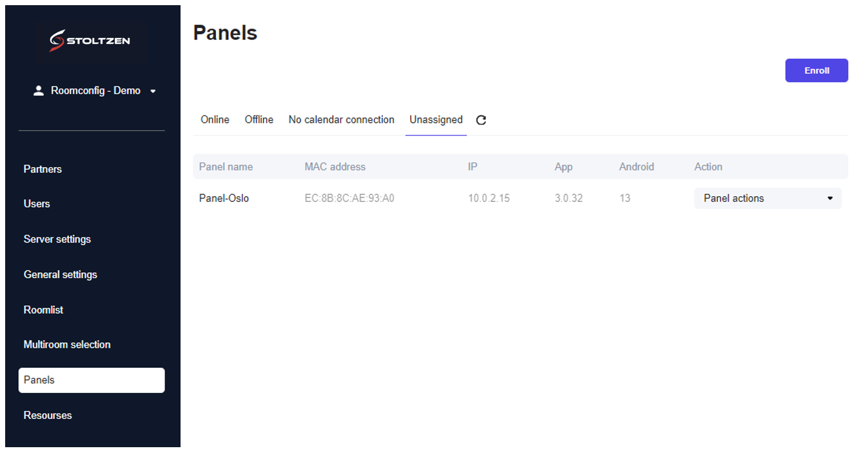Go to Users page
The image size is (868, 453).
coord(37,204)
